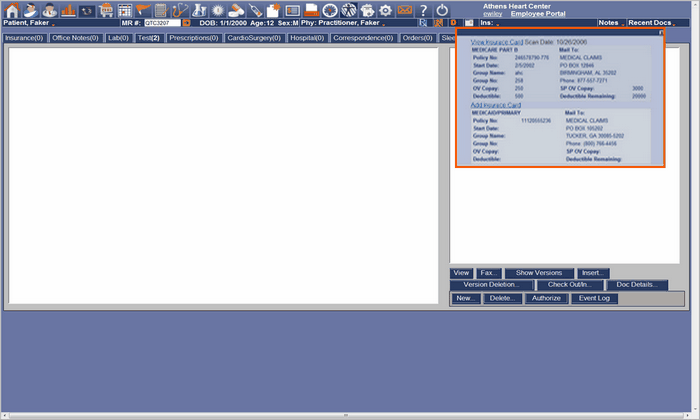Open the Notes dropdown menu
Screen dimensions: 700x420
click(609, 22)
